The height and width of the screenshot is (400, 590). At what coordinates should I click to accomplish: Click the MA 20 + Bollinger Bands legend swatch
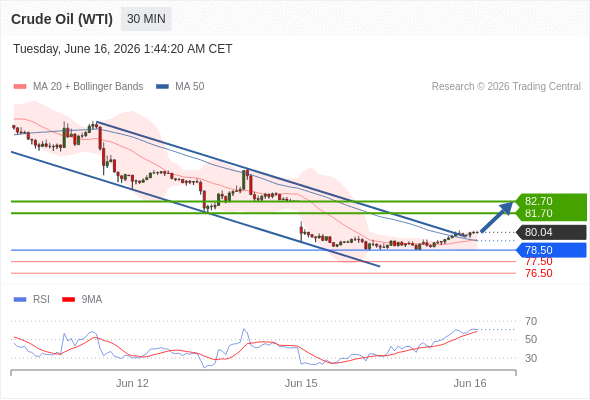pyautogui.click(x=20, y=87)
